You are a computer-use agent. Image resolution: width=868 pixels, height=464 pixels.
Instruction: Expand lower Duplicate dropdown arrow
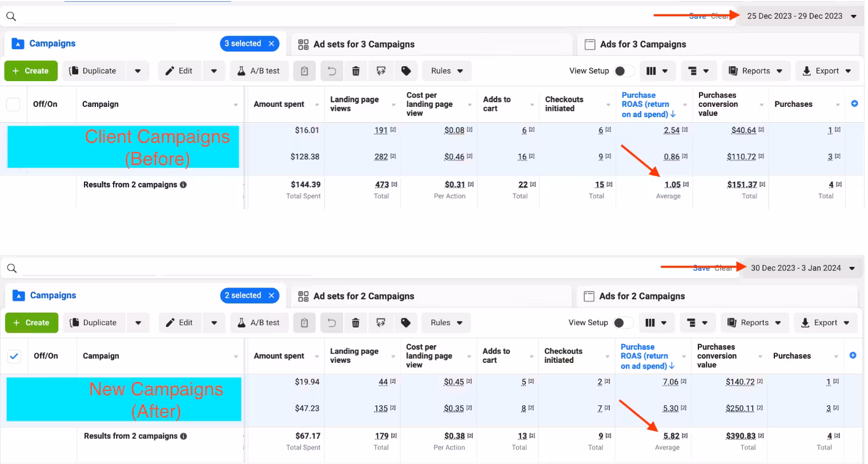tap(138, 323)
